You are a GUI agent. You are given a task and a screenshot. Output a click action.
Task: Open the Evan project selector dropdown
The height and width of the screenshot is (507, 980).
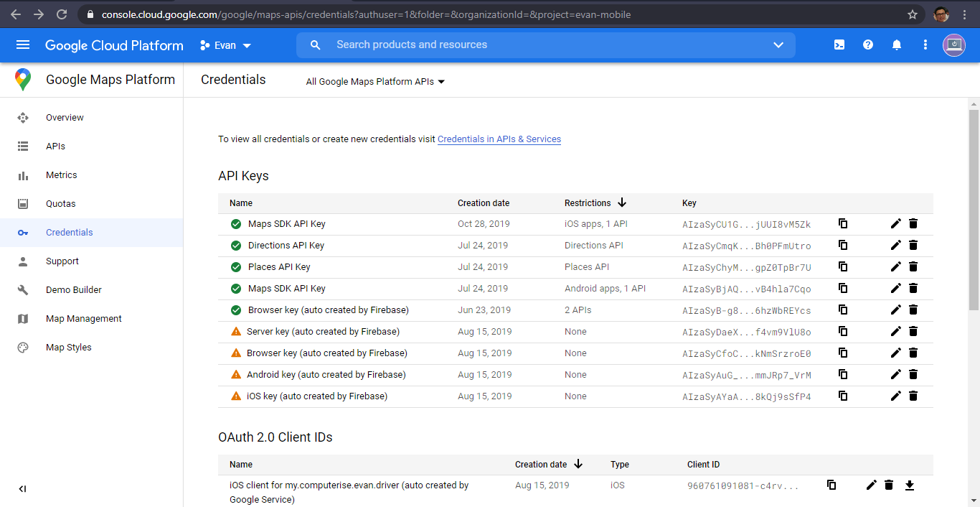pyautogui.click(x=225, y=45)
